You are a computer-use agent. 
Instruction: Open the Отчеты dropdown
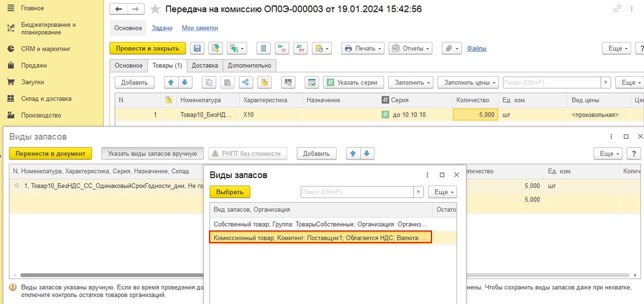410,48
